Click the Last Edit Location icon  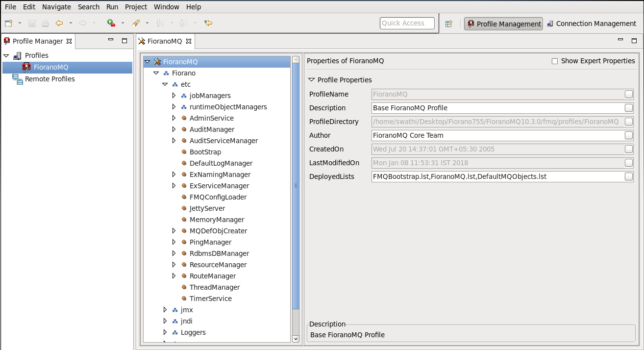(208, 23)
